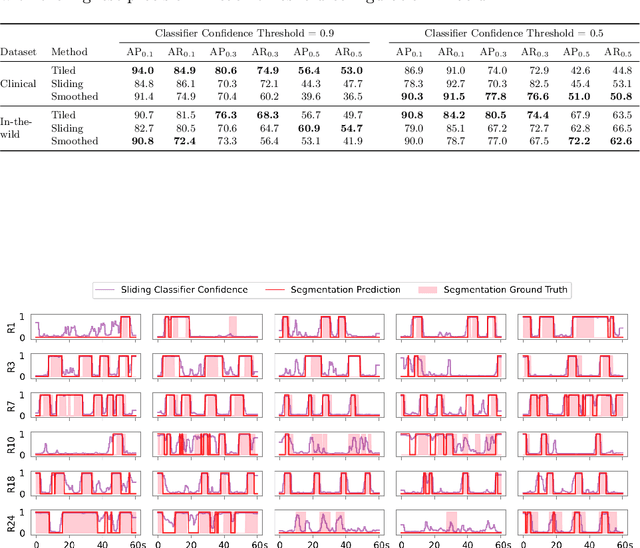Viewport: 640px width, 548px height.
Task: Click the R3 row label beside plots
Action: tap(12, 366)
